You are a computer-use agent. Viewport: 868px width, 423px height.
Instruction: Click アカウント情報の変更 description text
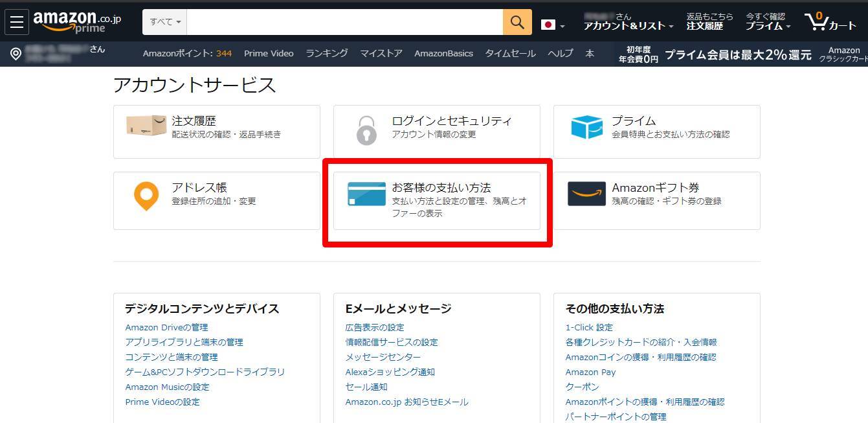click(434, 135)
